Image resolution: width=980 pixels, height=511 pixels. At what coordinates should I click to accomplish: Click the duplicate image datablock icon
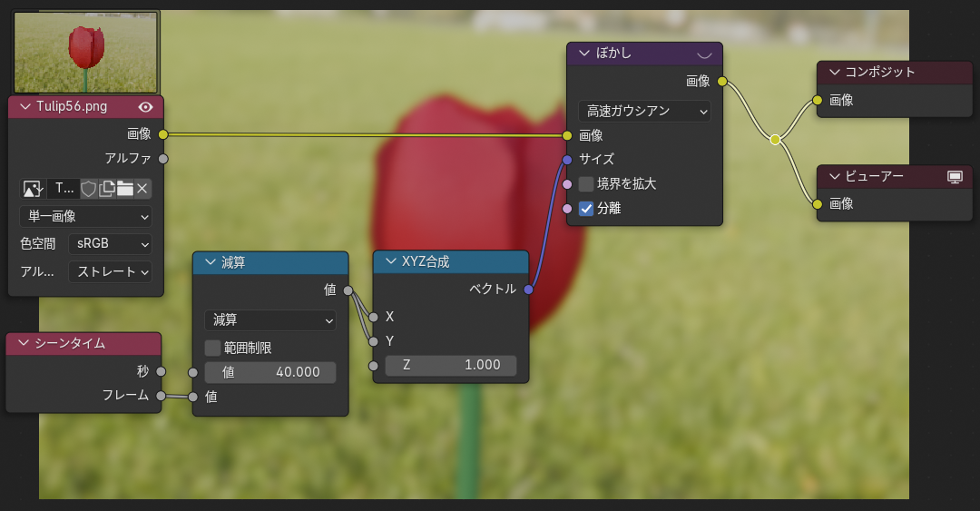[x=107, y=188]
